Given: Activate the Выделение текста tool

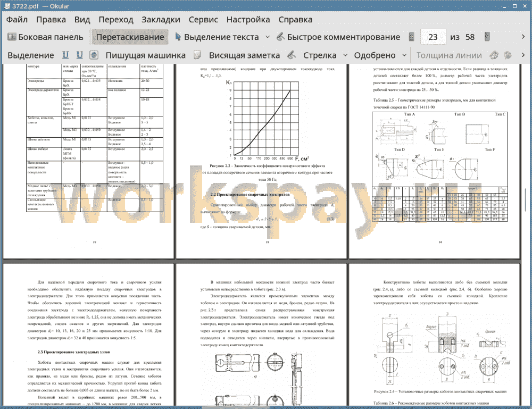Looking at the screenshot, I should tap(217, 37).
